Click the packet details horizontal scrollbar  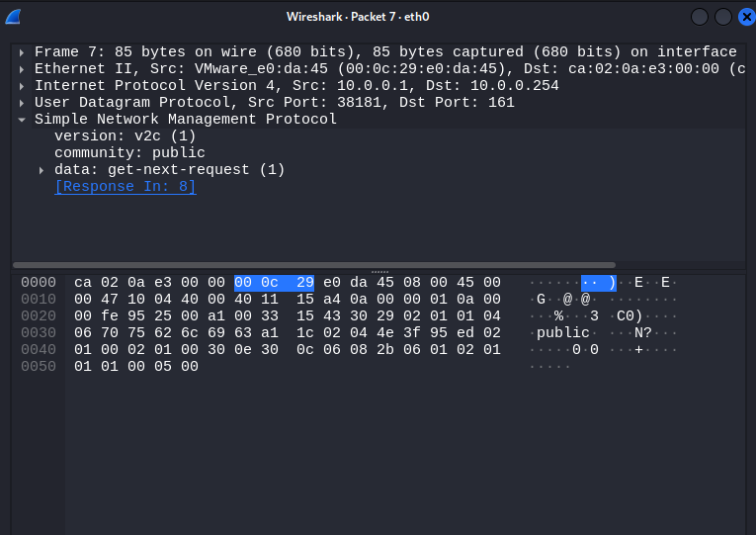[x=314, y=265]
